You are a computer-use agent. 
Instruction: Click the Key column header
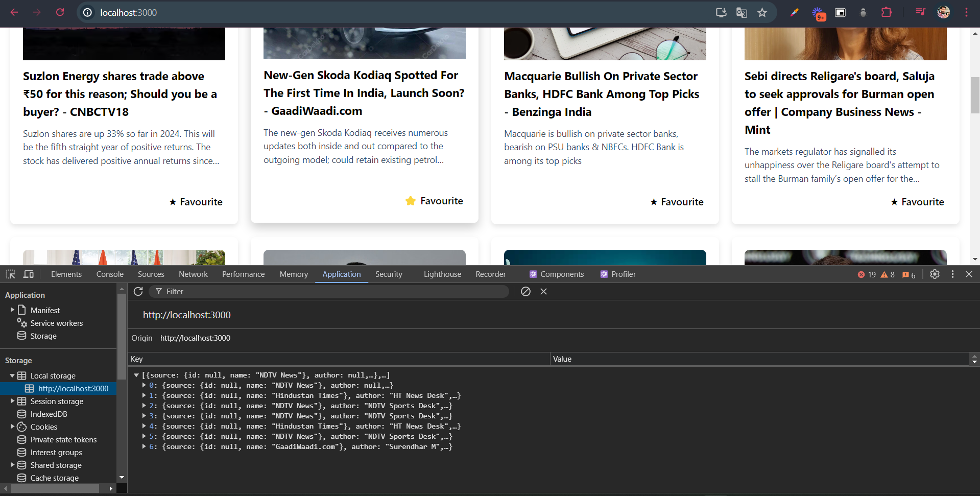339,359
